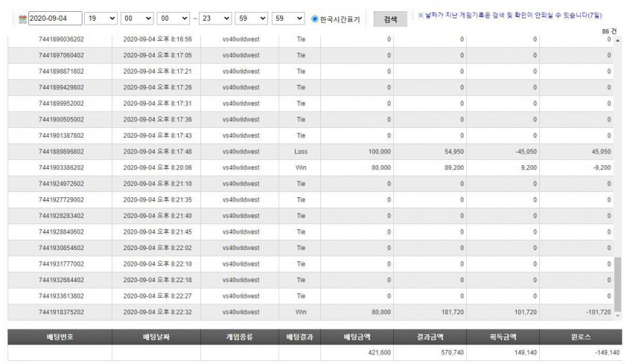633x364 pixels.
Task: Select bet number 7441924972602
Action: click(x=61, y=184)
